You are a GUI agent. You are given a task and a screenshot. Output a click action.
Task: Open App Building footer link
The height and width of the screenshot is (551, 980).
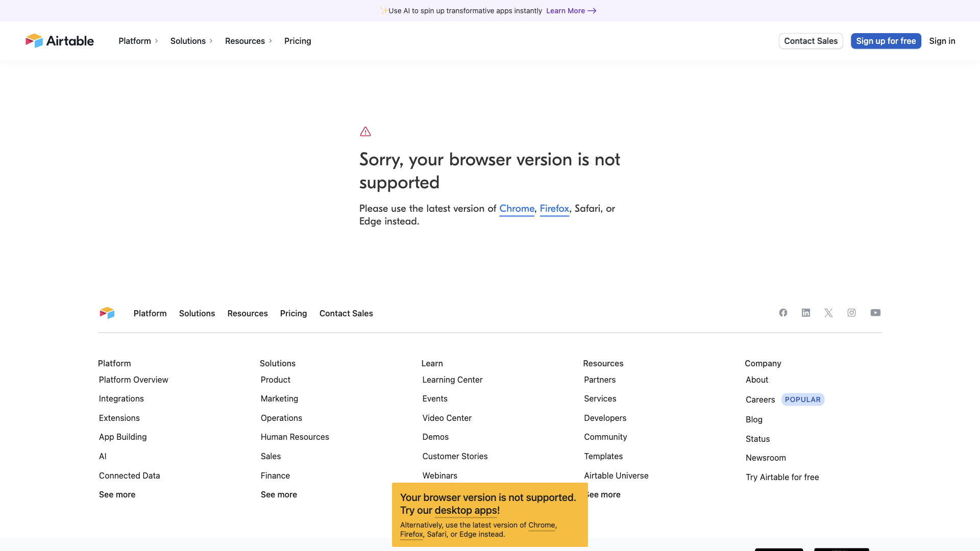[122, 437]
